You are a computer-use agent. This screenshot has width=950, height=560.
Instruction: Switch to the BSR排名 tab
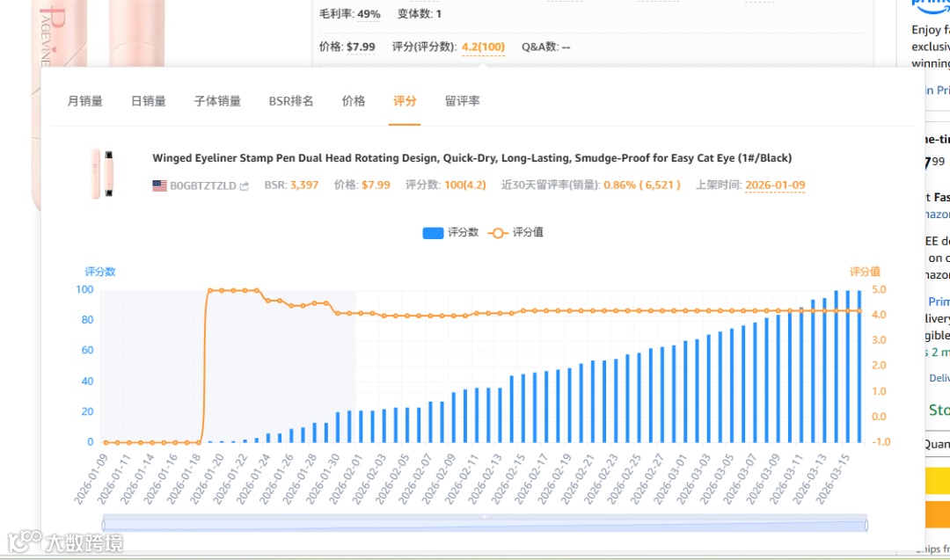pos(291,101)
